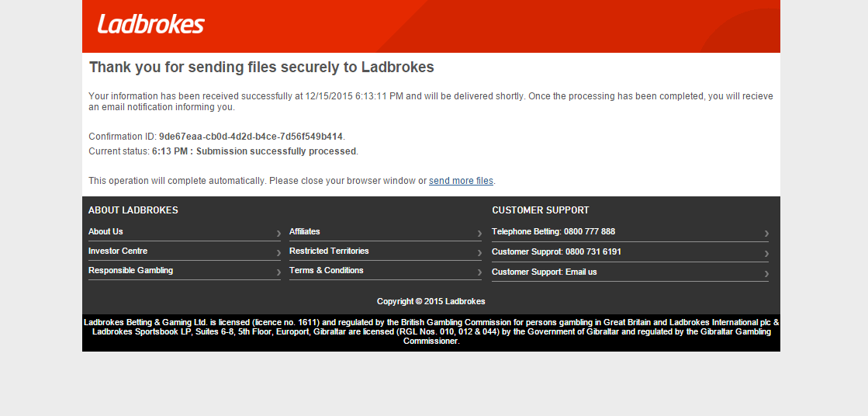
Task: Click the ABOUT LADBROKES footer heading
Action: (133, 210)
